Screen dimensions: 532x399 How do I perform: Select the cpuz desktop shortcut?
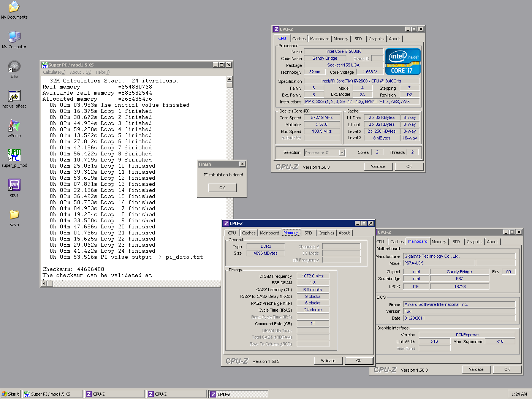(x=14, y=188)
